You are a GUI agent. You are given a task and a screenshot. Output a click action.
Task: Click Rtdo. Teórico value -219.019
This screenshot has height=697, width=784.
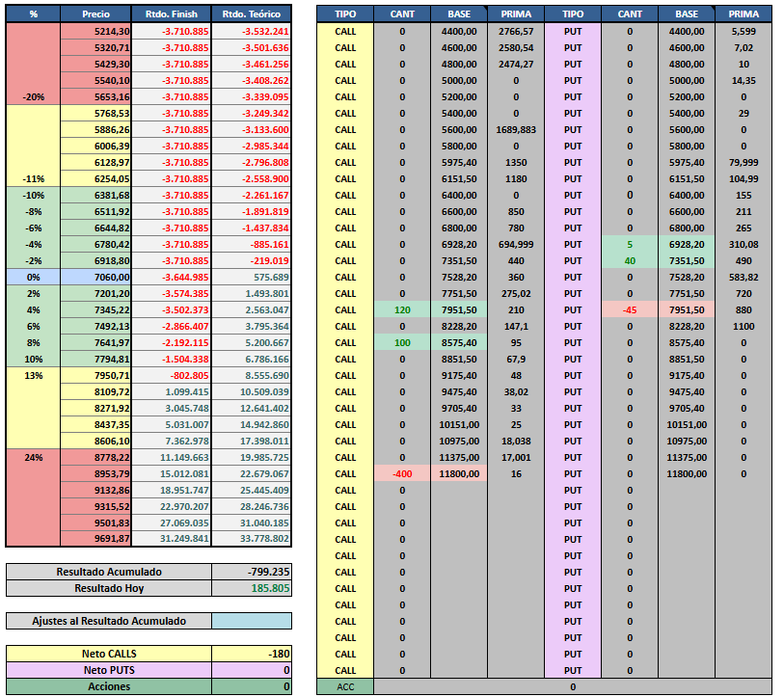coord(251,260)
